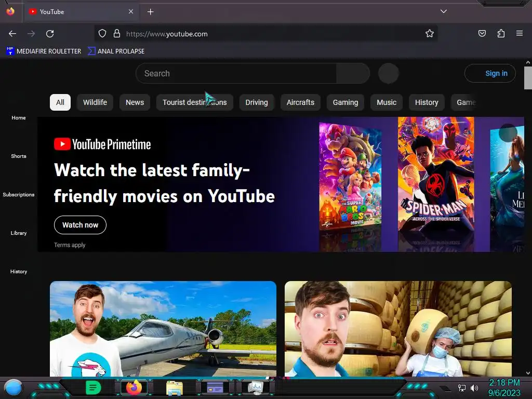Click the page scrollbar thumb
Viewport: 532px width, 399px height.
point(528,78)
